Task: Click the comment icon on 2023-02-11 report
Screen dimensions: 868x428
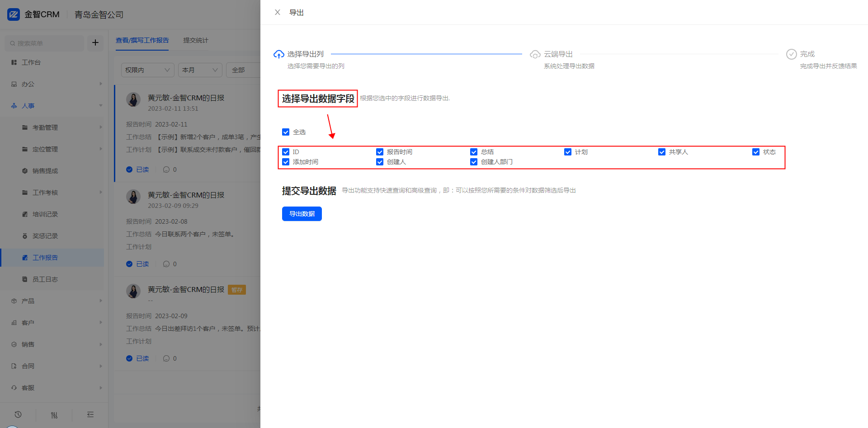Action: coord(166,169)
